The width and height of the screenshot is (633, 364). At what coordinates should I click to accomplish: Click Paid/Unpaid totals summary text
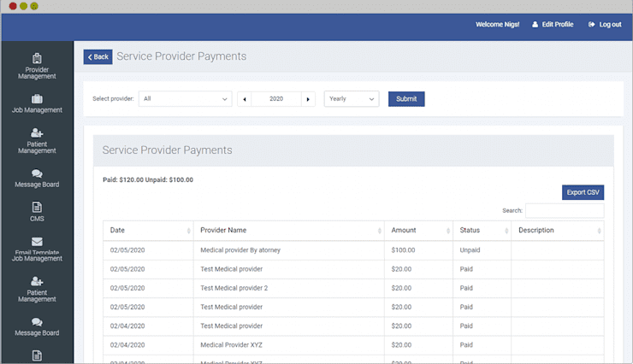tap(148, 179)
